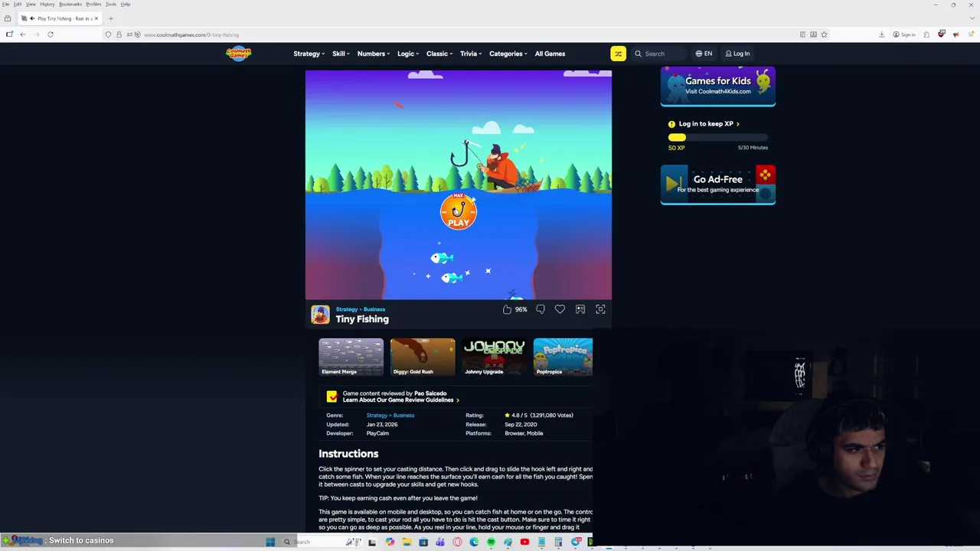The image size is (980, 551).
Task: Open the Diggy: Gold Rush thumbnail
Action: [423, 357]
